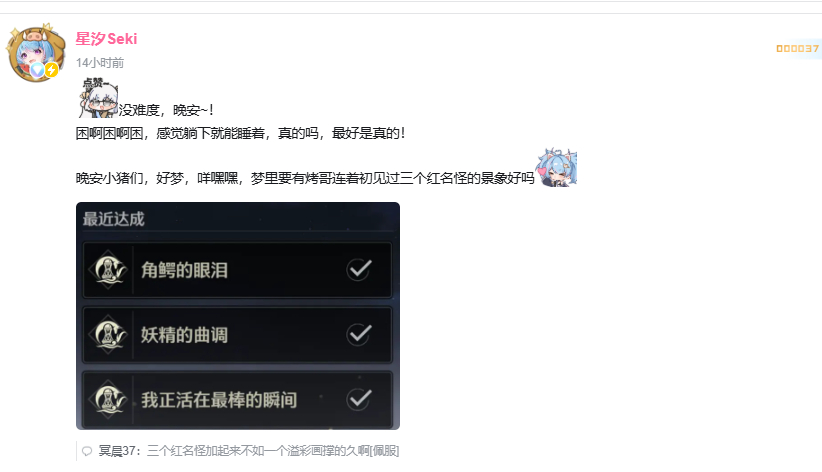This screenshot has width=822, height=472.
Task: Open the 最近达成 achievements image
Action: click(x=238, y=316)
